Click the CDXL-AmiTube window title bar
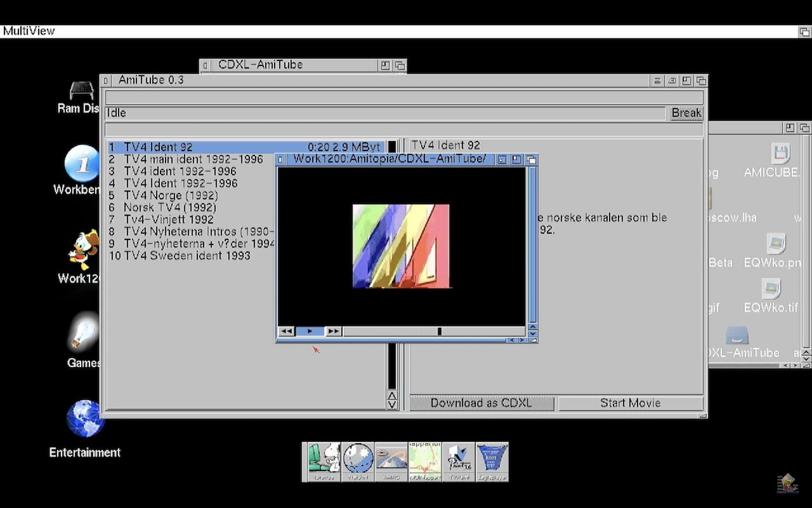The height and width of the screenshot is (508, 812). click(x=294, y=65)
